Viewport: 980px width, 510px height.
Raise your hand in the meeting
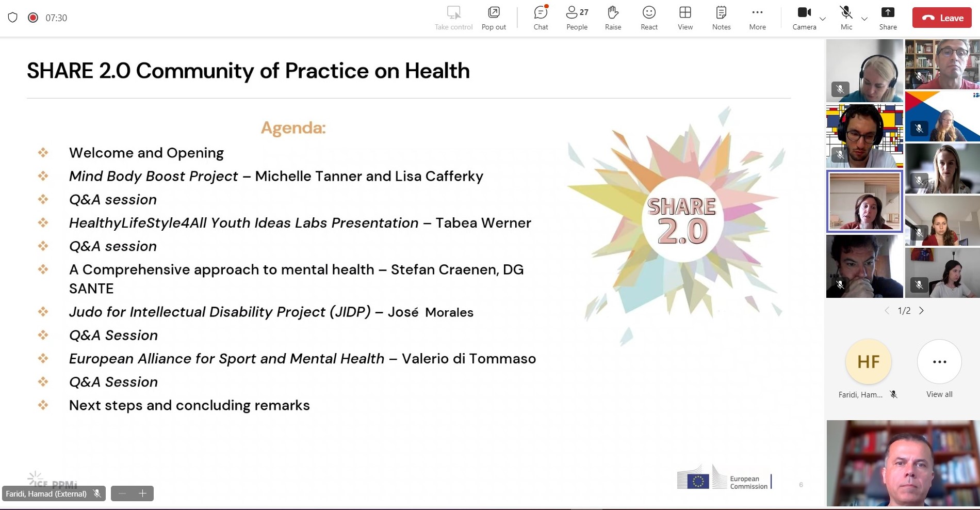[613, 18]
